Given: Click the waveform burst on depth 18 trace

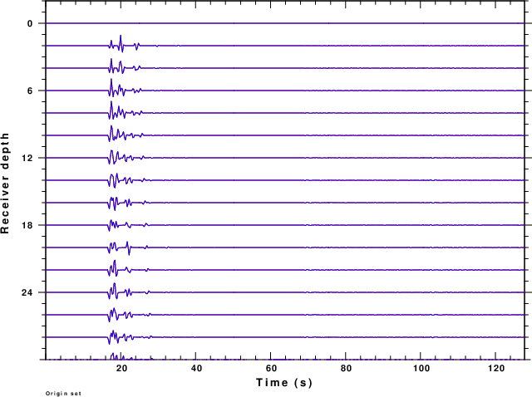Looking at the screenshot, I should (x=128, y=225).
